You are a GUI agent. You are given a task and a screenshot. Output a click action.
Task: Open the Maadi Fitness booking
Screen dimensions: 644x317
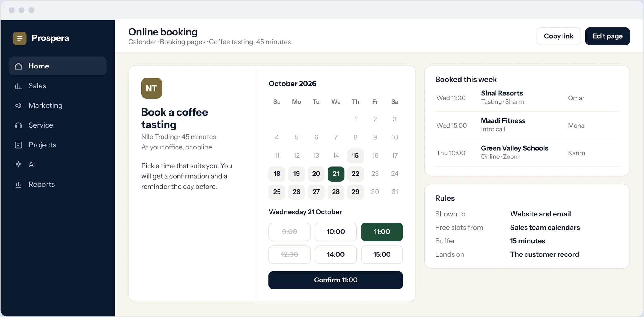coord(527,125)
